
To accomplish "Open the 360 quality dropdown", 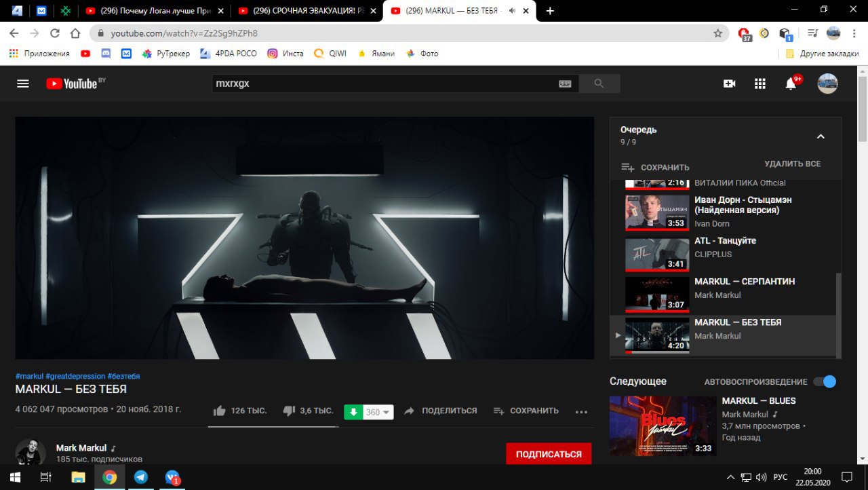I will pyautogui.click(x=378, y=412).
